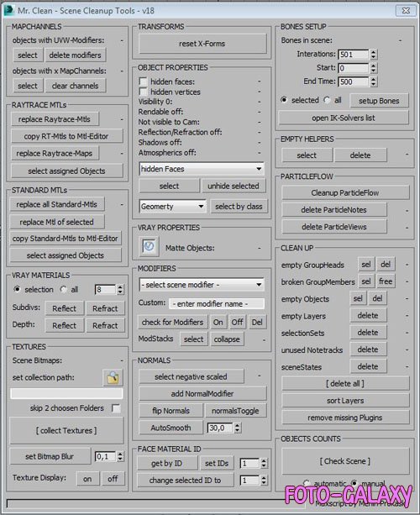
Task: Select the 'manual' objects count radio
Action: point(354,483)
